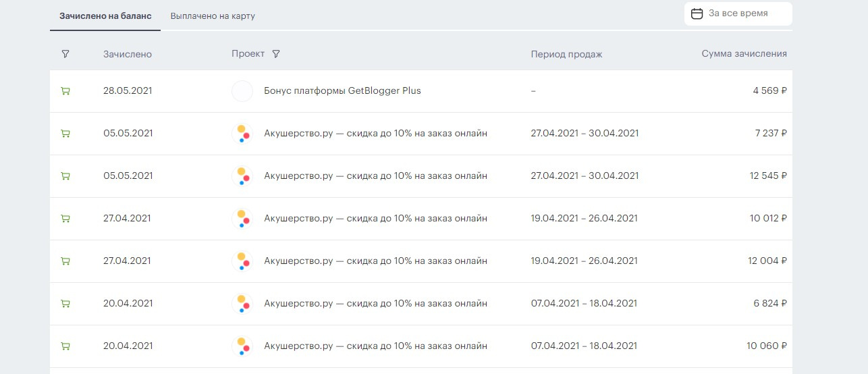Open the Акушерство.ру project in the 10 060 ₽ row
This screenshot has height=374, width=868.
coord(375,346)
